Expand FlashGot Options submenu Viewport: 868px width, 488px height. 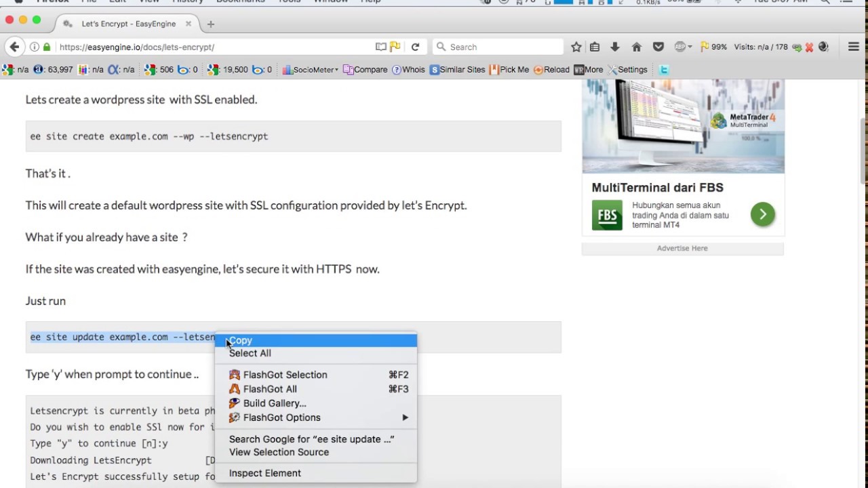pyautogui.click(x=316, y=418)
